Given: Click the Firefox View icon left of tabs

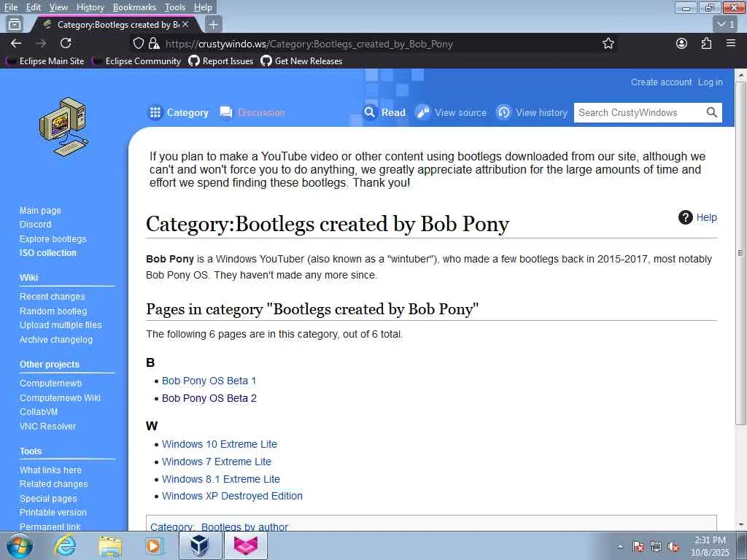Looking at the screenshot, I should (x=15, y=24).
